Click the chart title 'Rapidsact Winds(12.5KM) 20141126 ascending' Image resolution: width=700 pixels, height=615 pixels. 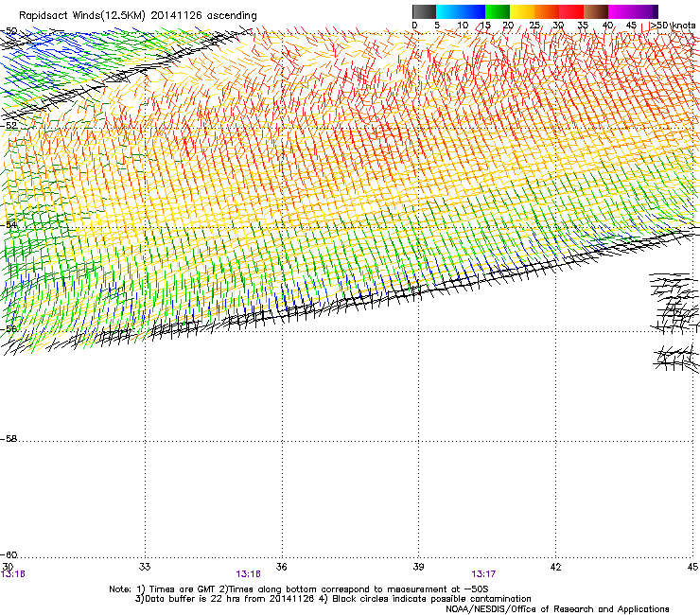pos(138,16)
